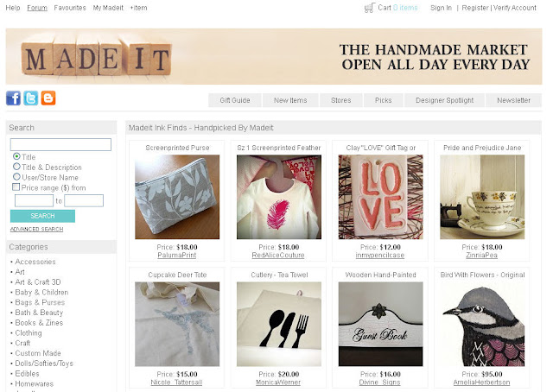Open the Gift Guide tab

point(235,100)
